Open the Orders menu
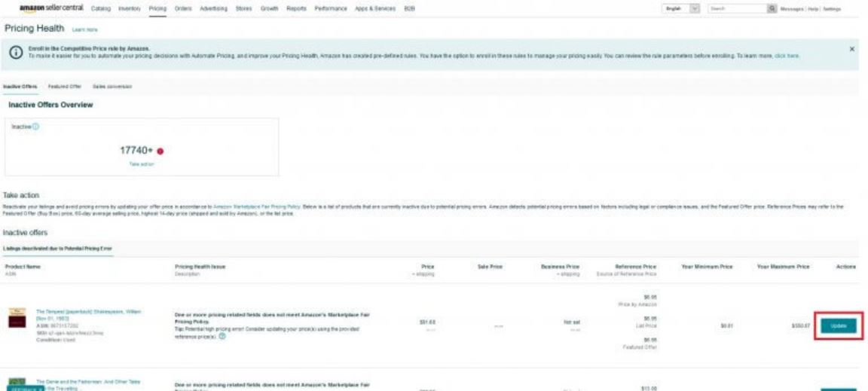Image resolution: width=868 pixels, height=391 pixels. pyautogui.click(x=182, y=9)
